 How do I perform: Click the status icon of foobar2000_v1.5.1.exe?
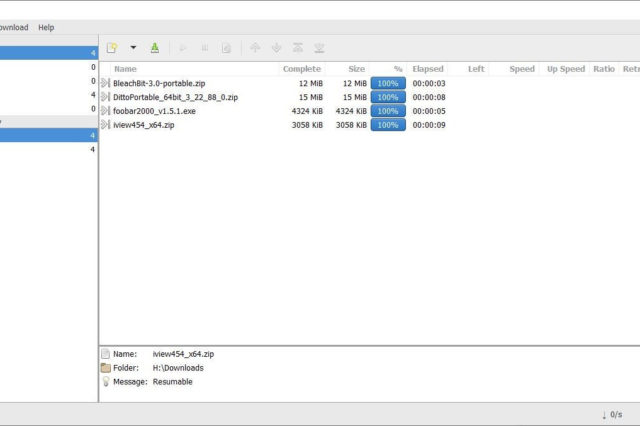(x=105, y=111)
